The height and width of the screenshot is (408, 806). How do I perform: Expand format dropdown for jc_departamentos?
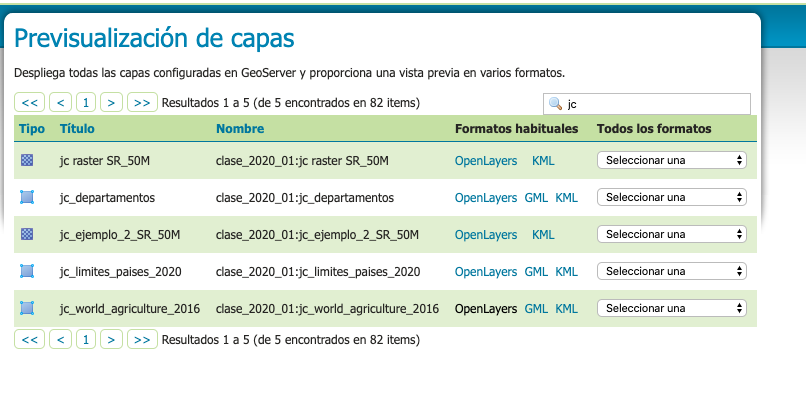(x=671, y=197)
